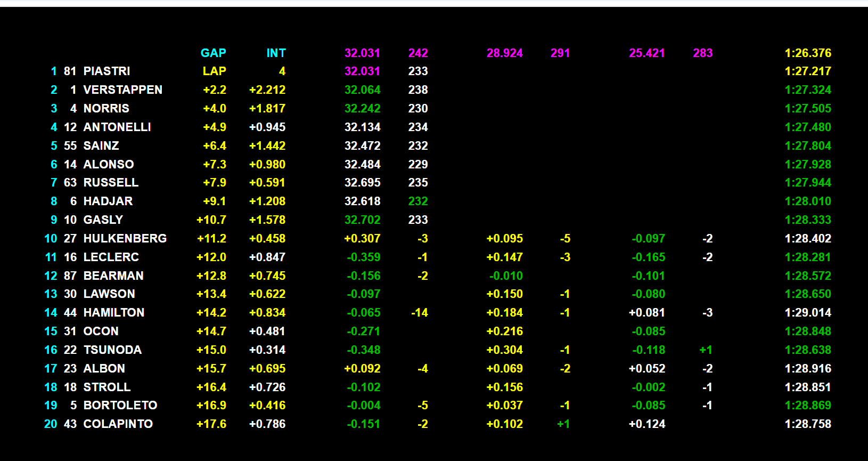Click Piastri's last lap time 1:27.217
This screenshot has height=461, width=868.
point(807,71)
